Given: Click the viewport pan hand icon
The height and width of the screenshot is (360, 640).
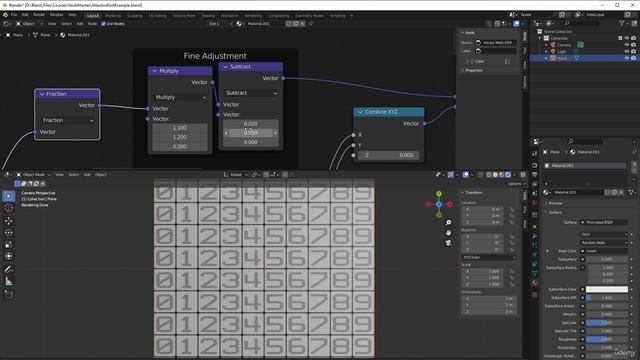Looking at the screenshot, I should click(448, 233).
